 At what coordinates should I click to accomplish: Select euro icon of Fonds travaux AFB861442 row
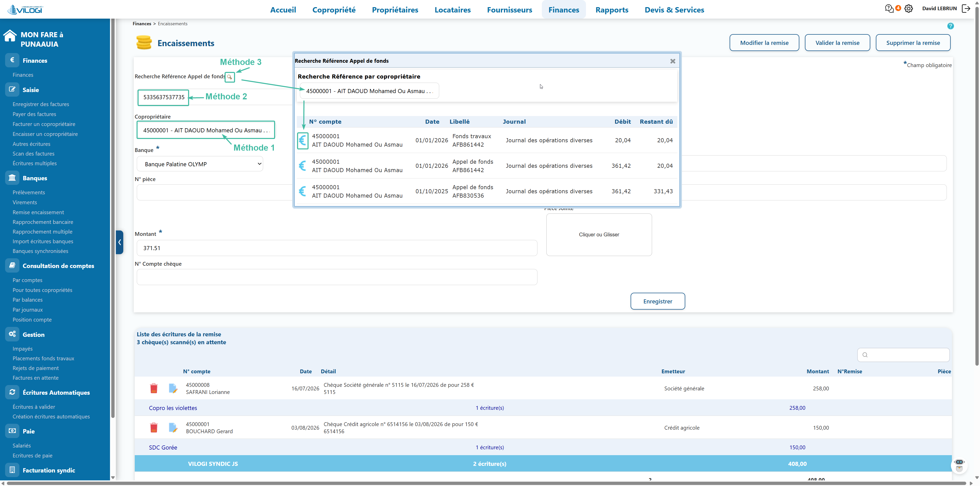coord(302,140)
